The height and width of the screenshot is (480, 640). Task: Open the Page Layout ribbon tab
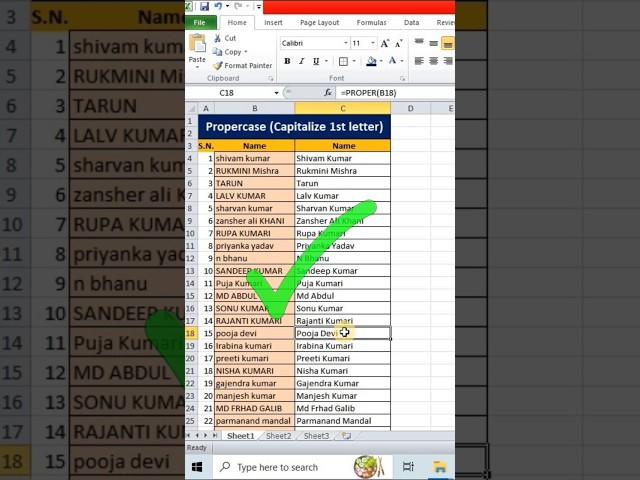point(319,22)
